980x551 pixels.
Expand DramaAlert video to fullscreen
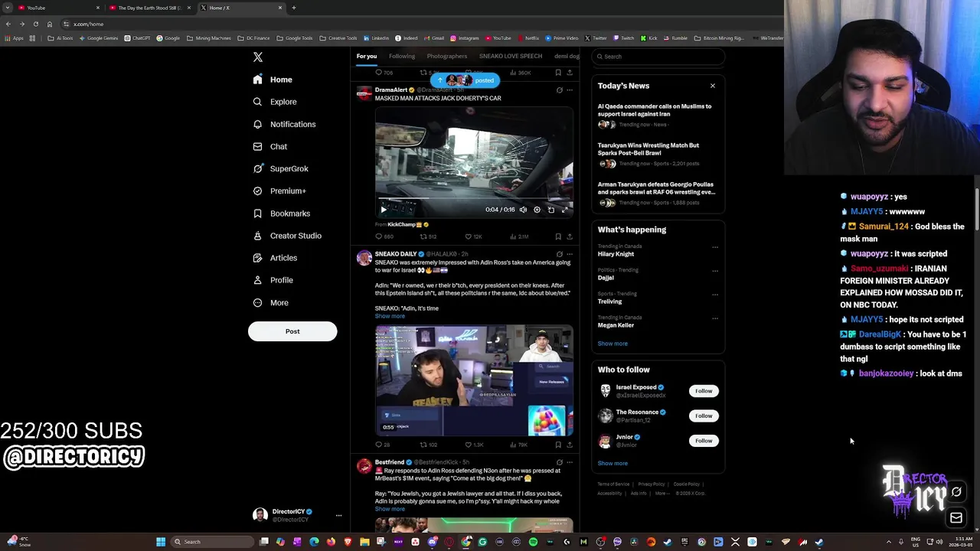click(x=565, y=210)
